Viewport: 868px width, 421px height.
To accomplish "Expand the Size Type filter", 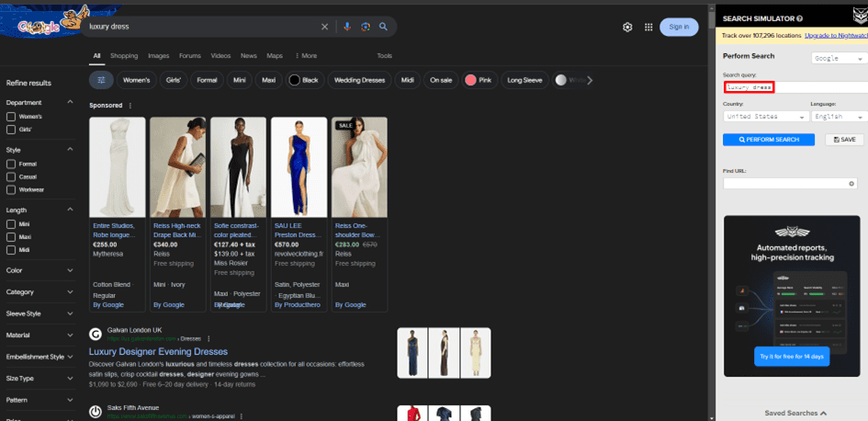I will 70,379.
